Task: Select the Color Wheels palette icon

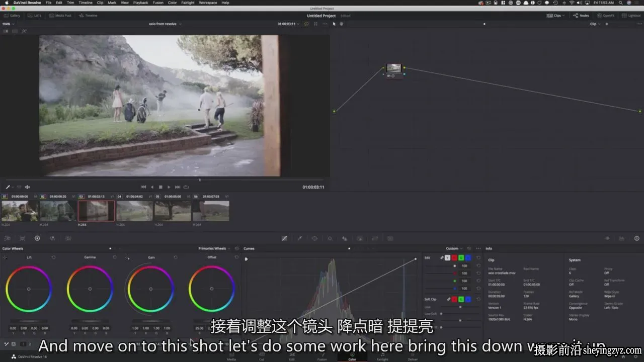Action: pos(37,238)
